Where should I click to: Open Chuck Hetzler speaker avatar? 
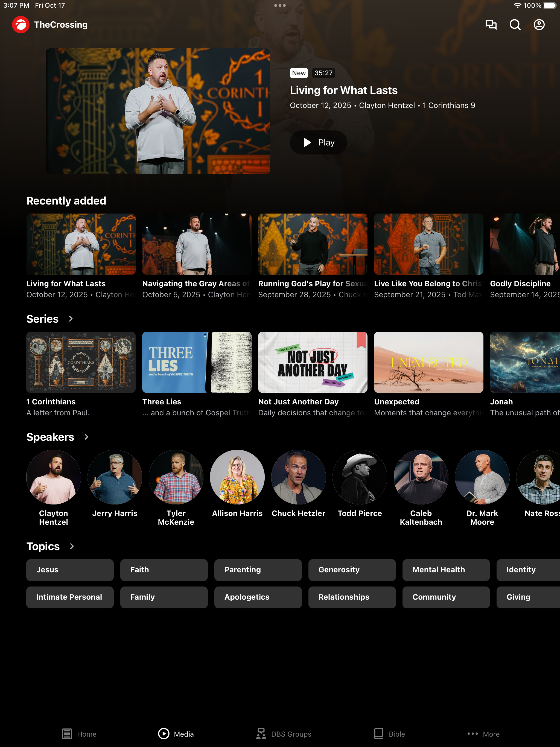(x=299, y=477)
